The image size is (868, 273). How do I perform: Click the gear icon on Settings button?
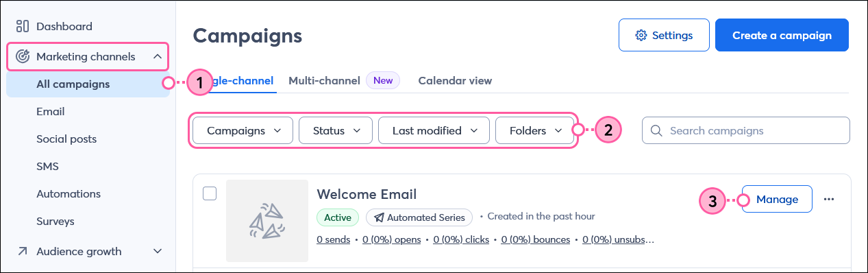(x=641, y=35)
